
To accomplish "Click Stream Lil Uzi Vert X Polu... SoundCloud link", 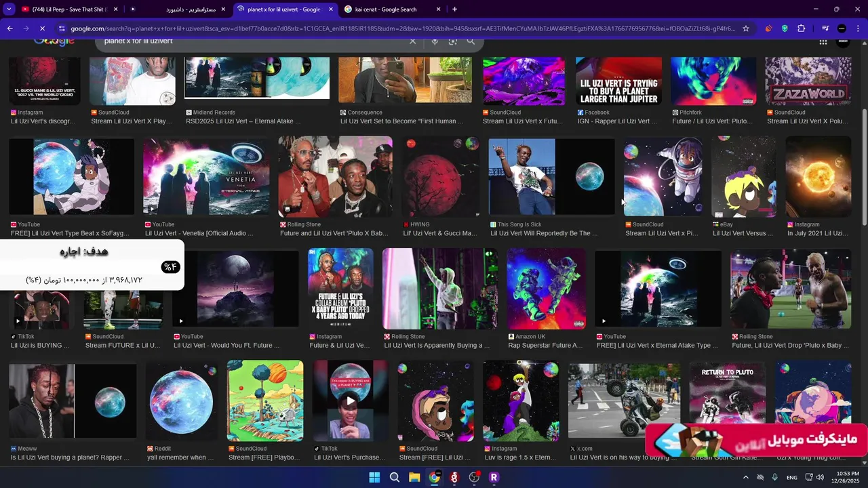I will pyautogui.click(x=807, y=121).
